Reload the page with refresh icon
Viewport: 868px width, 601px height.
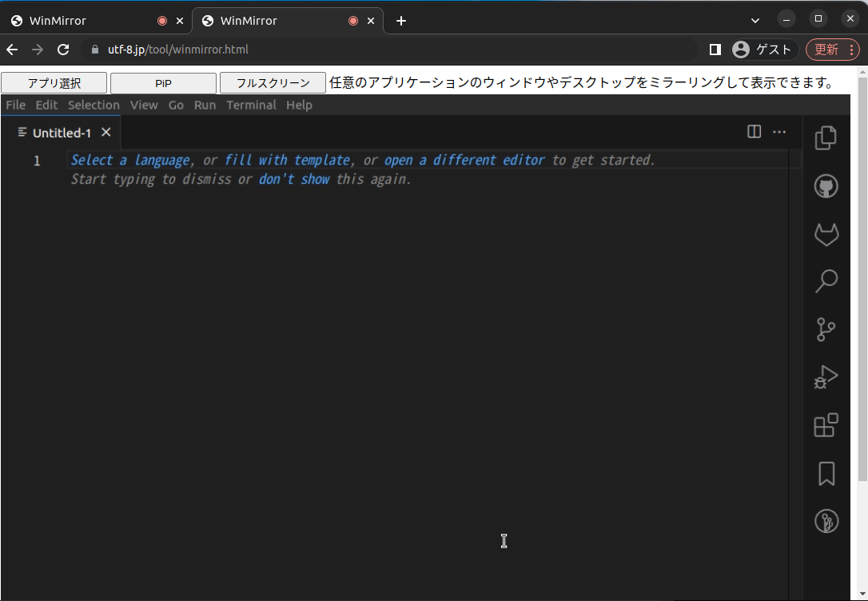[x=63, y=50]
